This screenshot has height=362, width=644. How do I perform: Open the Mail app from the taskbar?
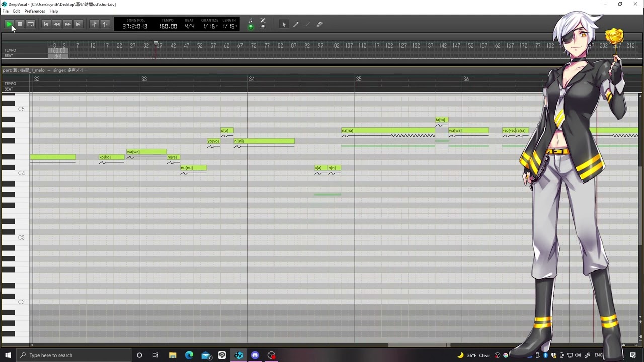206,355
